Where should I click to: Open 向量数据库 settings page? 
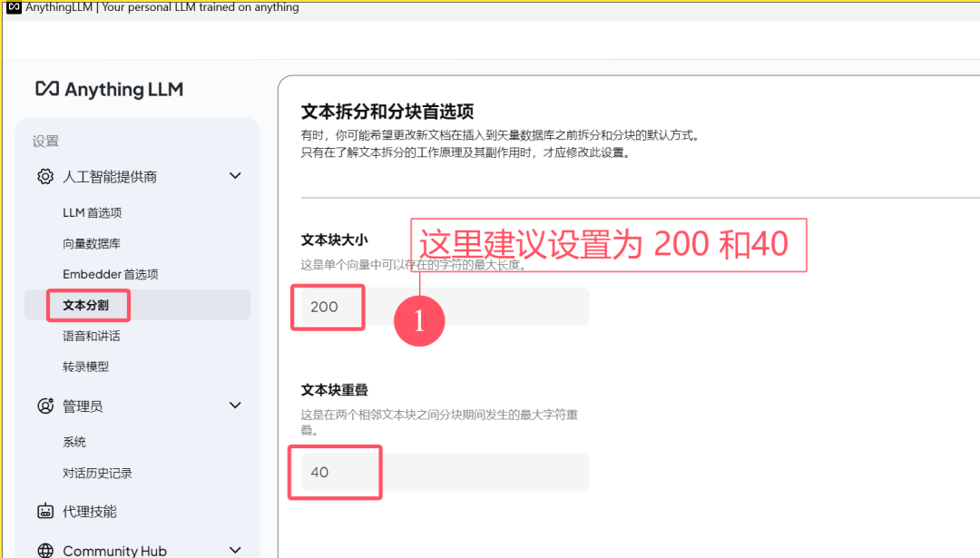click(92, 243)
